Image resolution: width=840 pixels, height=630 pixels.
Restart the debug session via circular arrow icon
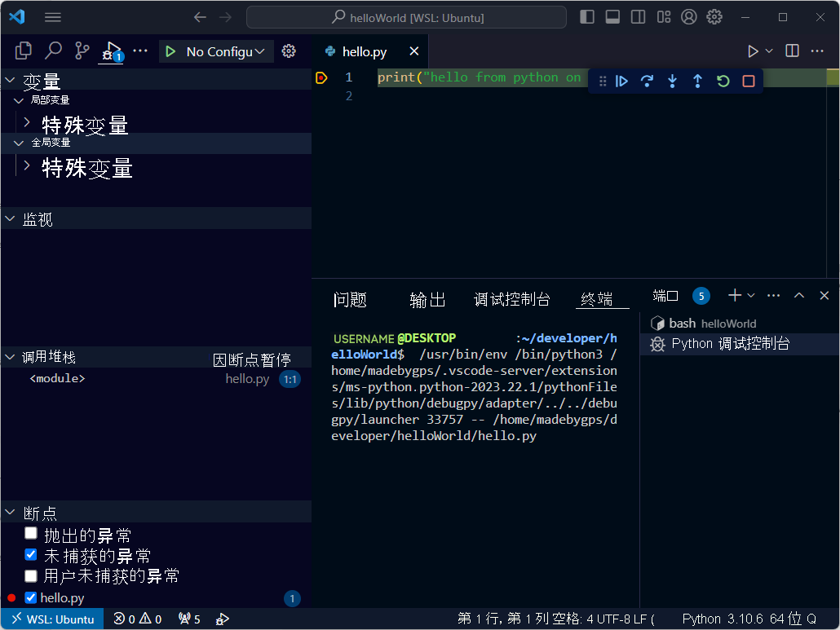pyautogui.click(x=723, y=80)
